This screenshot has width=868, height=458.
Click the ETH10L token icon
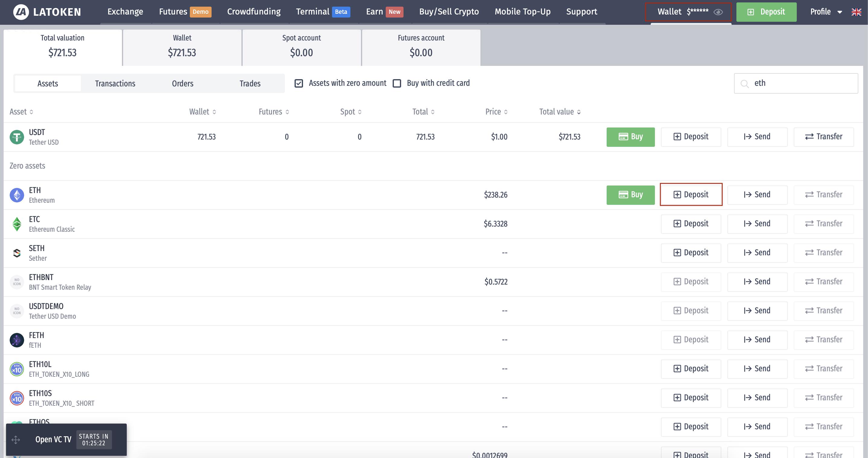pos(17,369)
